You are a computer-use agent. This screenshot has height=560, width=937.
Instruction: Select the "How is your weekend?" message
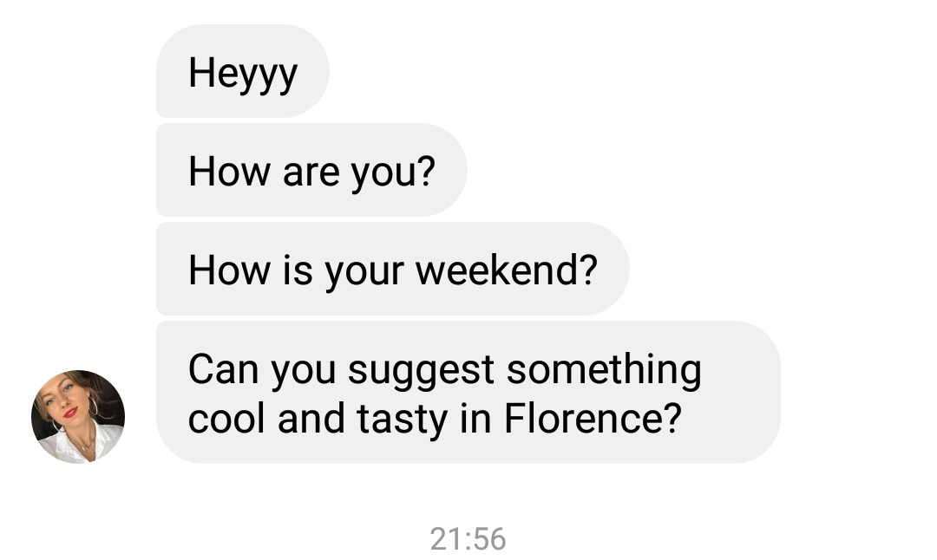[x=392, y=270]
